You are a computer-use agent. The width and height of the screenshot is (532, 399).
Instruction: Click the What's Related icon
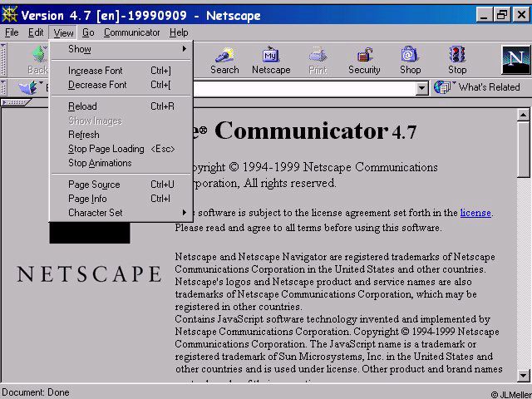(x=442, y=87)
